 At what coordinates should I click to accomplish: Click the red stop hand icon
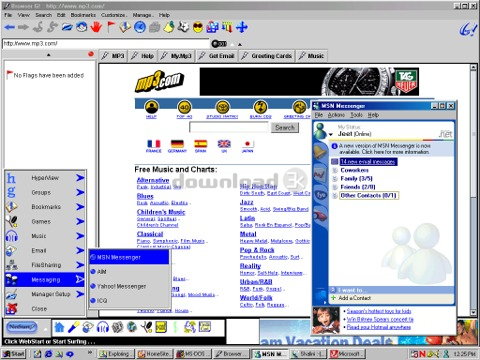pyautogui.click(x=96, y=27)
